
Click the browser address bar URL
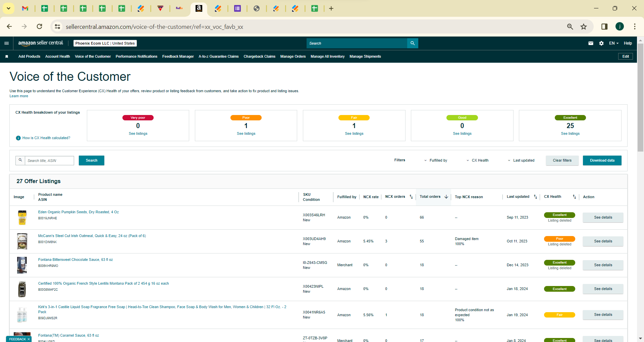[154, 27]
